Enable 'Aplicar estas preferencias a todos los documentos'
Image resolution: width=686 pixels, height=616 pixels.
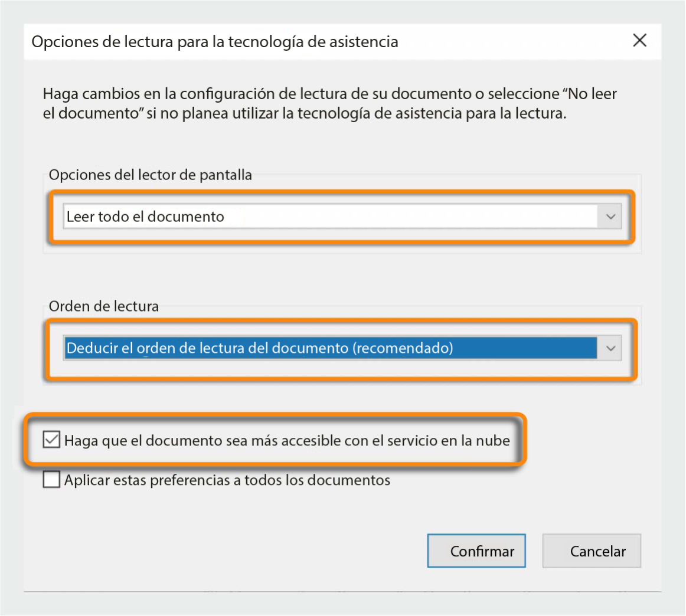point(51,480)
